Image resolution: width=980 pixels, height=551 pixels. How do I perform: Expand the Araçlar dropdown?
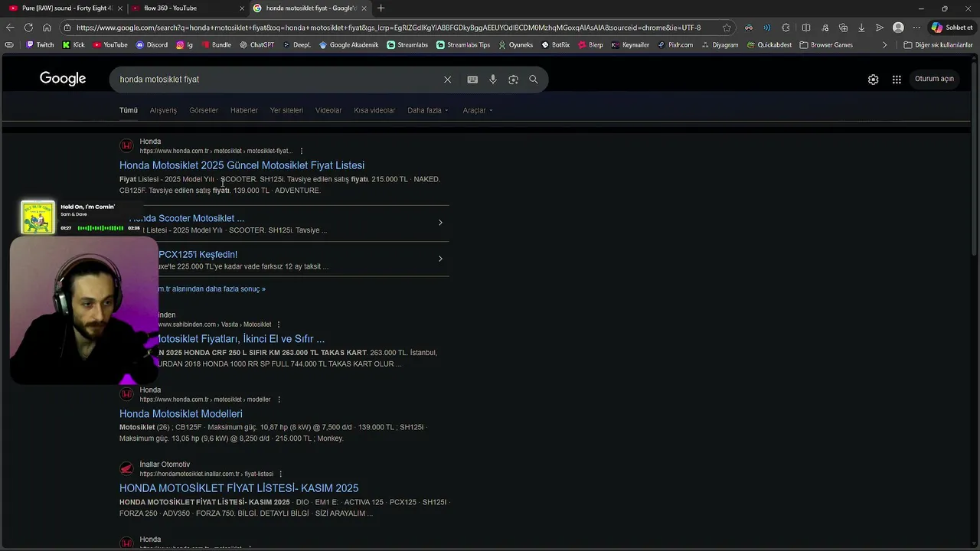click(x=478, y=110)
